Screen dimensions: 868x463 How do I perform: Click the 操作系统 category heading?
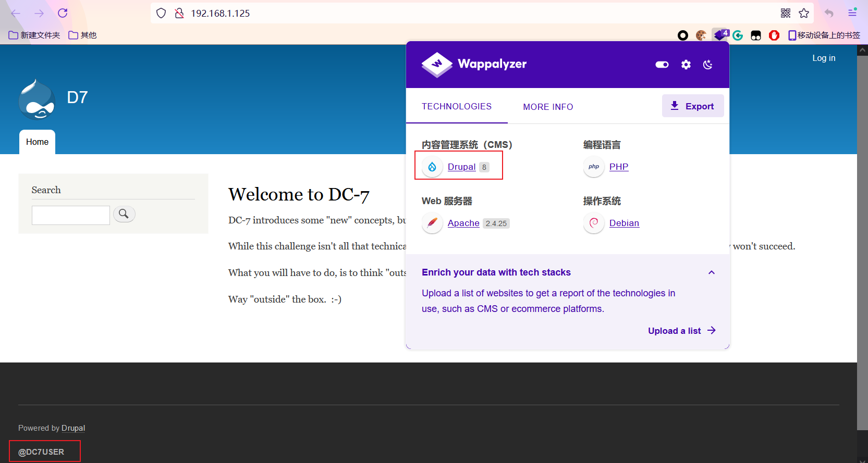click(x=602, y=201)
